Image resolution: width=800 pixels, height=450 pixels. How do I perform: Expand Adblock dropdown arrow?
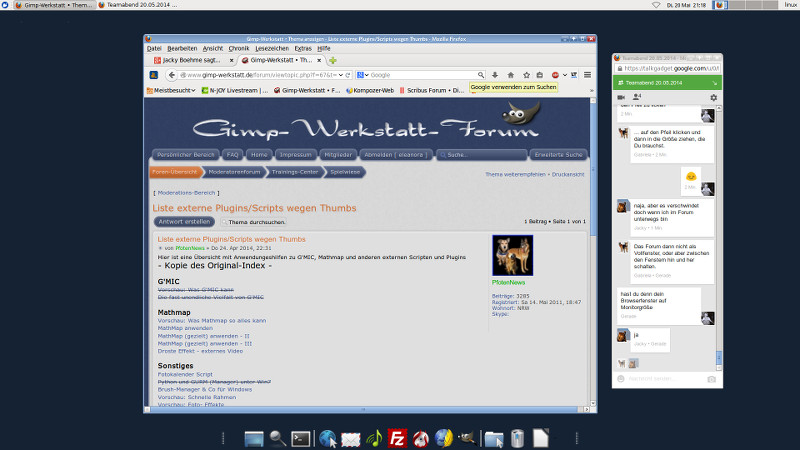click(565, 75)
